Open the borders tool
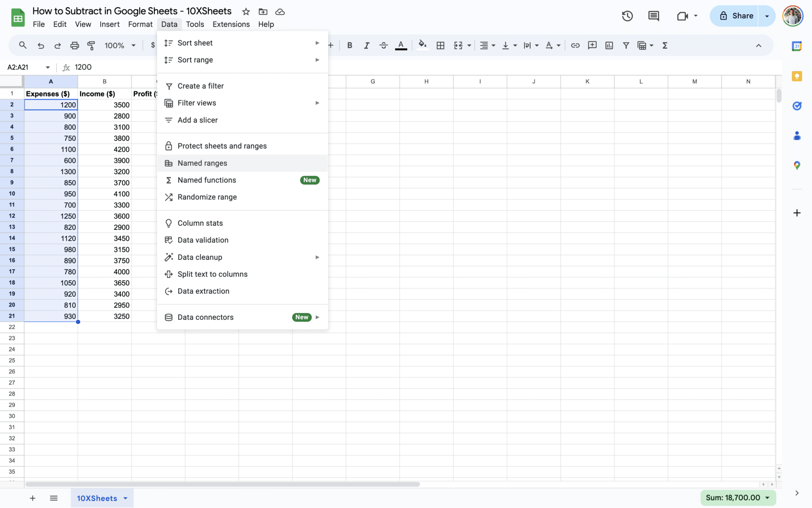Screen dimensions: 812x508 point(440,45)
